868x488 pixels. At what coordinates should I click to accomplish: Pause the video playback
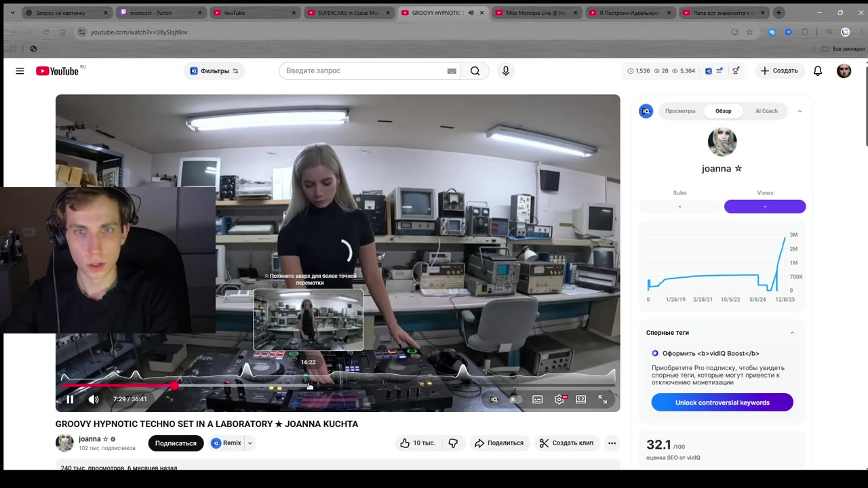70,399
